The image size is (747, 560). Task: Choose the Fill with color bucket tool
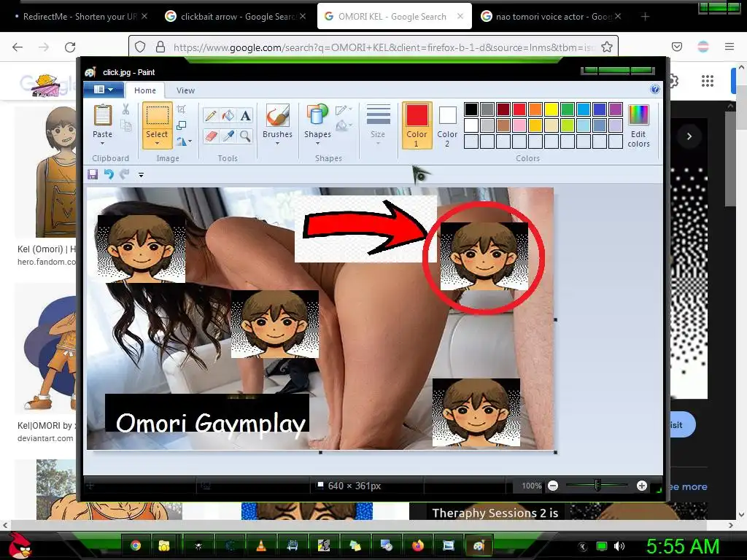(228, 115)
